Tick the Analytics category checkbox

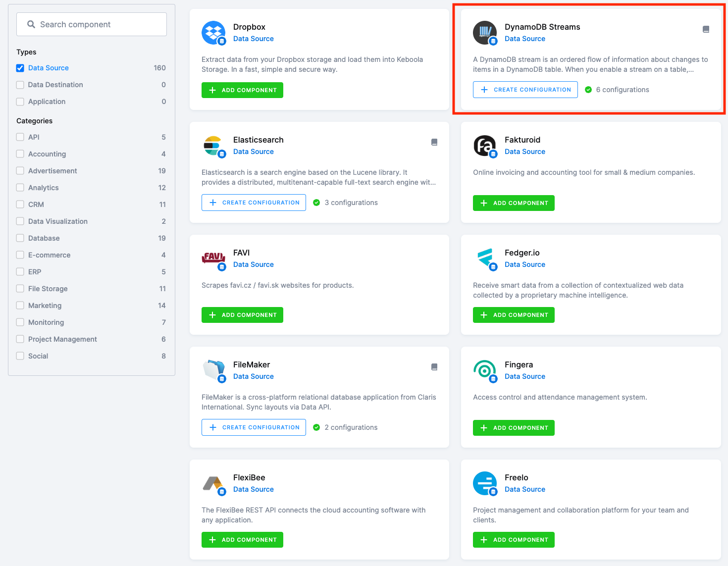click(20, 188)
